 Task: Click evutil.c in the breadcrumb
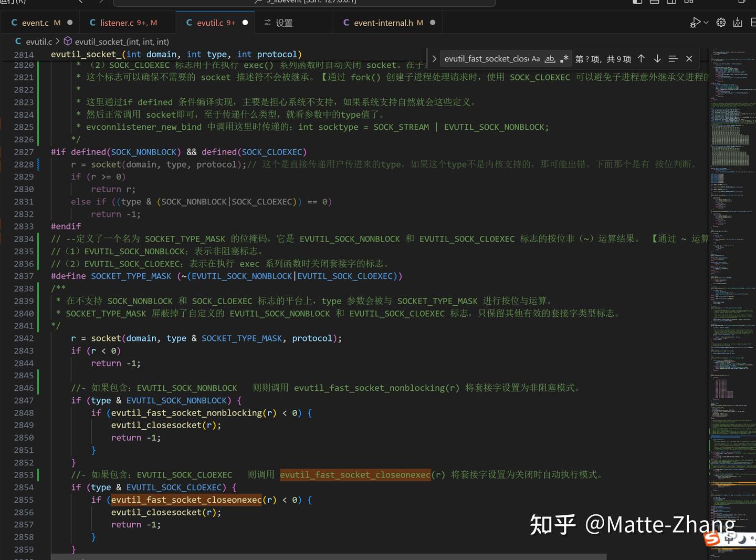(x=39, y=42)
